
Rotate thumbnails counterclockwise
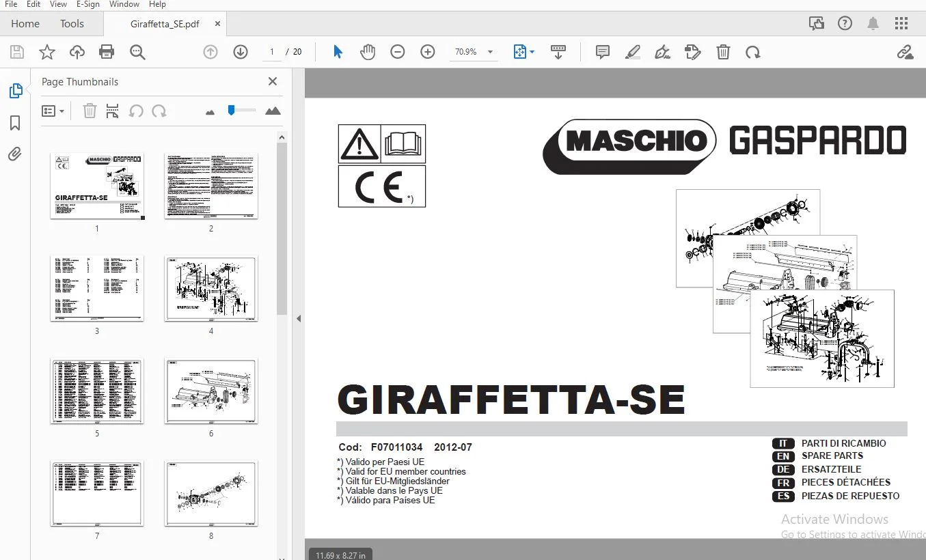(x=136, y=111)
